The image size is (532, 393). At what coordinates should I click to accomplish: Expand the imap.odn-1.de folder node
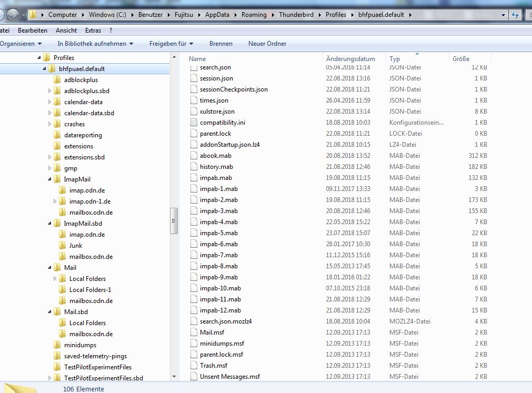pos(55,201)
